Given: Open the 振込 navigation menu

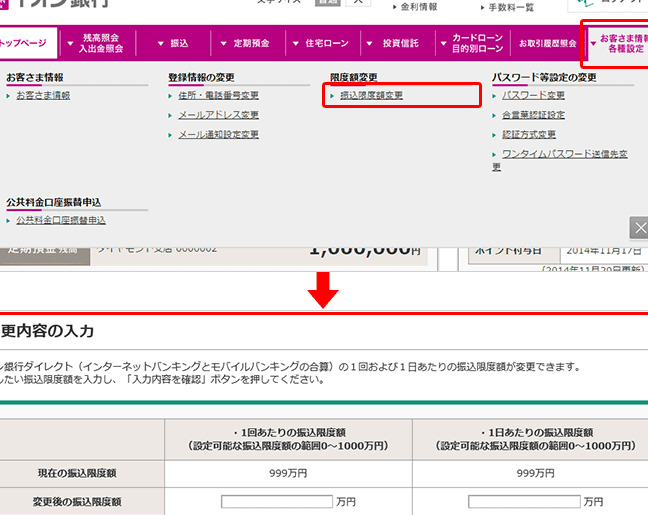Looking at the screenshot, I should click(x=172, y=44).
